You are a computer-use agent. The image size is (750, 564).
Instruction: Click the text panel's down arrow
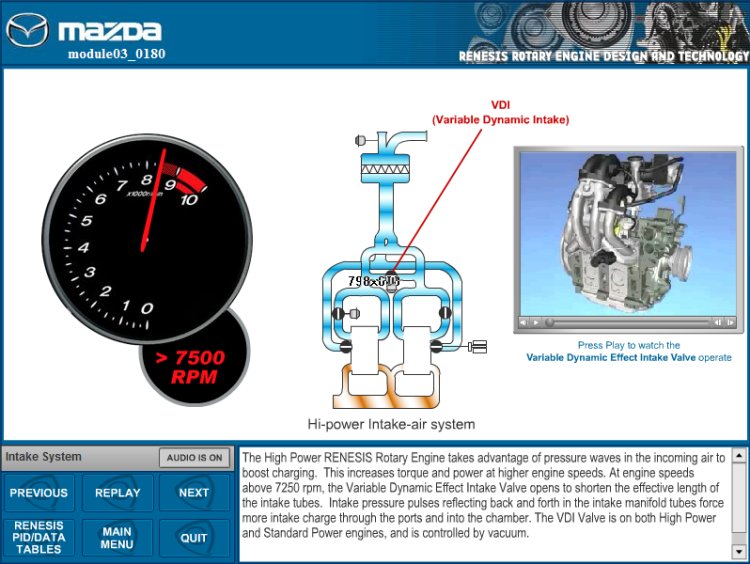click(739, 552)
